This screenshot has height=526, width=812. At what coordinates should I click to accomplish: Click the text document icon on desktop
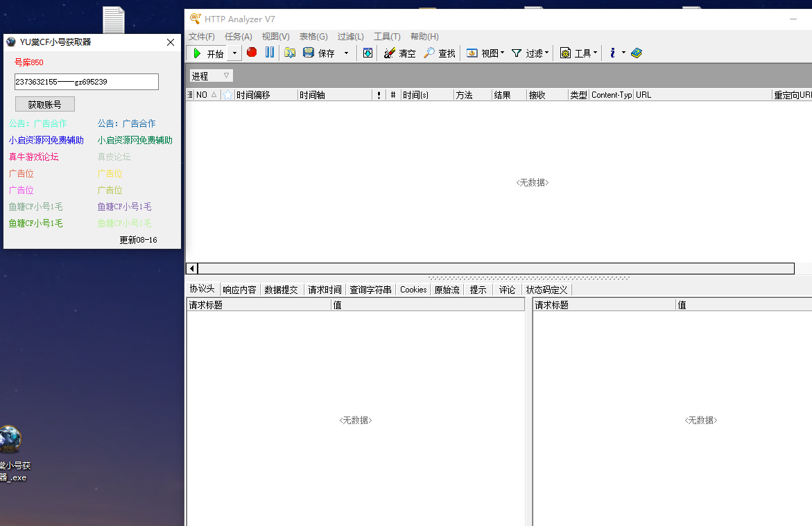pos(114,19)
